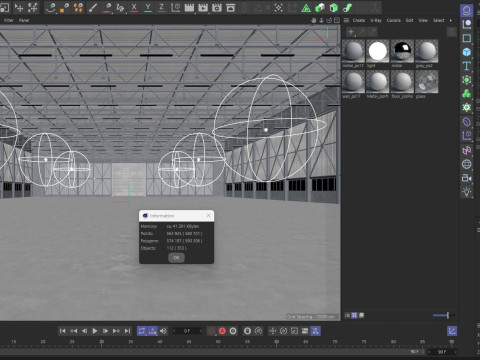
Task: Click the green cloner MoGraph icon
Action: pos(467,94)
